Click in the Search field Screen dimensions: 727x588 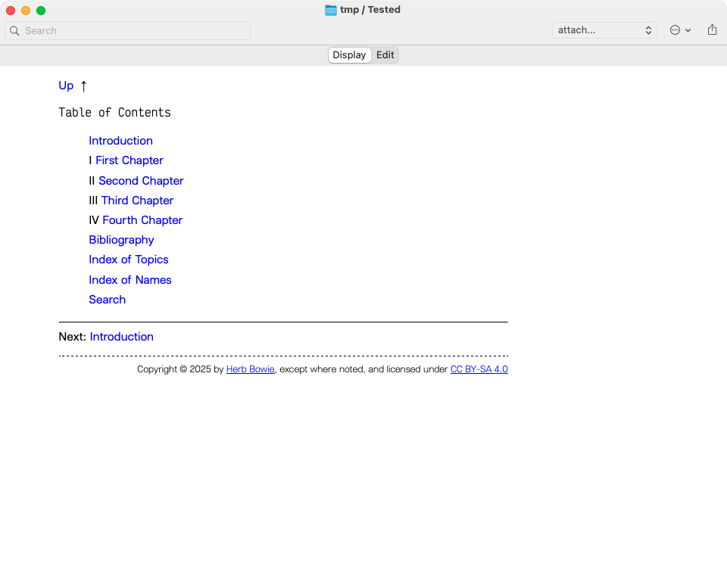point(129,31)
